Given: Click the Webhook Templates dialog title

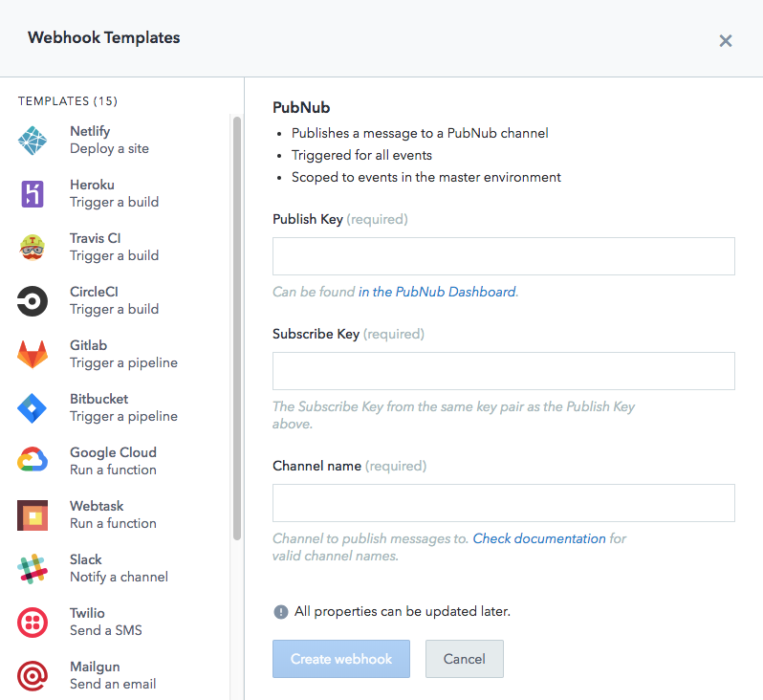Looking at the screenshot, I should 103,37.
